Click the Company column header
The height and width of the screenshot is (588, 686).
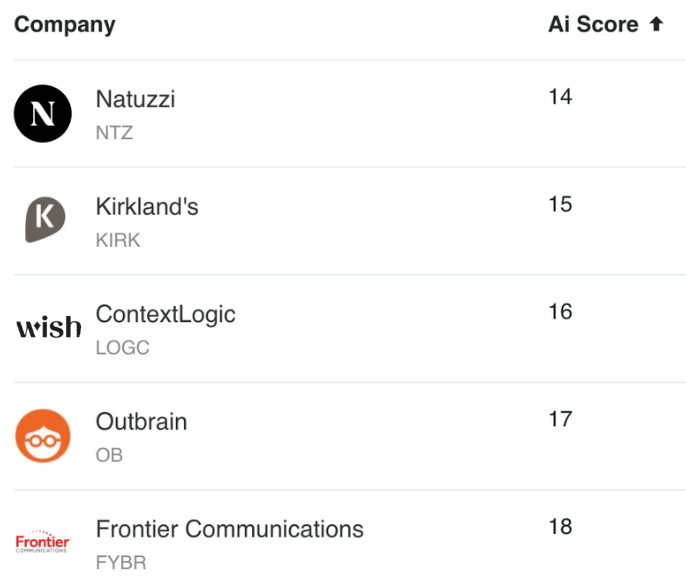65,24
